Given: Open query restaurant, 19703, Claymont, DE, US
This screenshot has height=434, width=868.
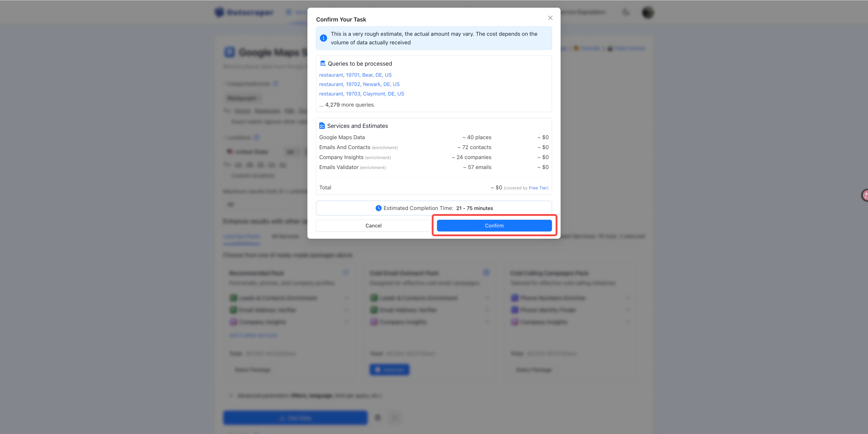Looking at the screenshot, I should [362, 94].
